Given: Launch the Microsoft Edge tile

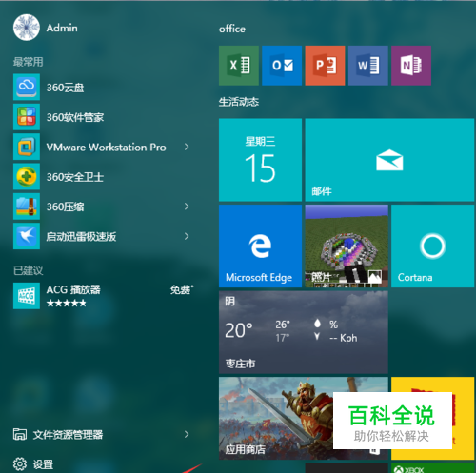Looking at the screenshot, I should pyautogui.click(x=260, y=246).
